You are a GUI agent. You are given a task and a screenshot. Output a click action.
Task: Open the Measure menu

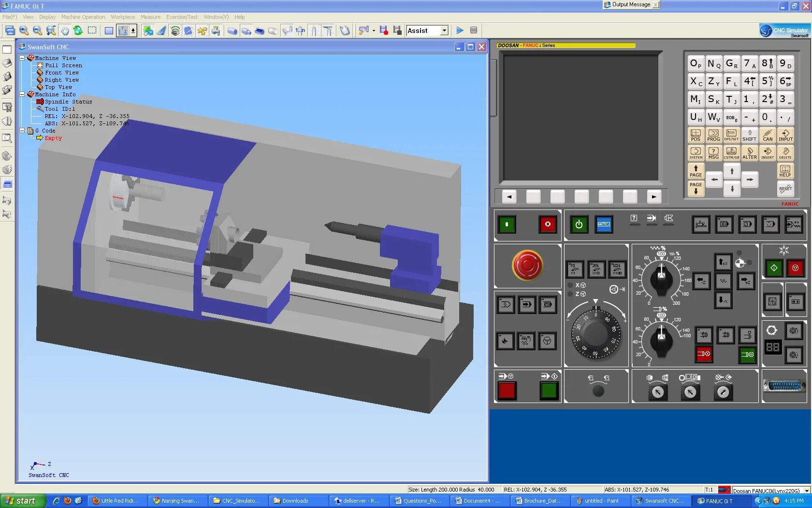point(150,17)
